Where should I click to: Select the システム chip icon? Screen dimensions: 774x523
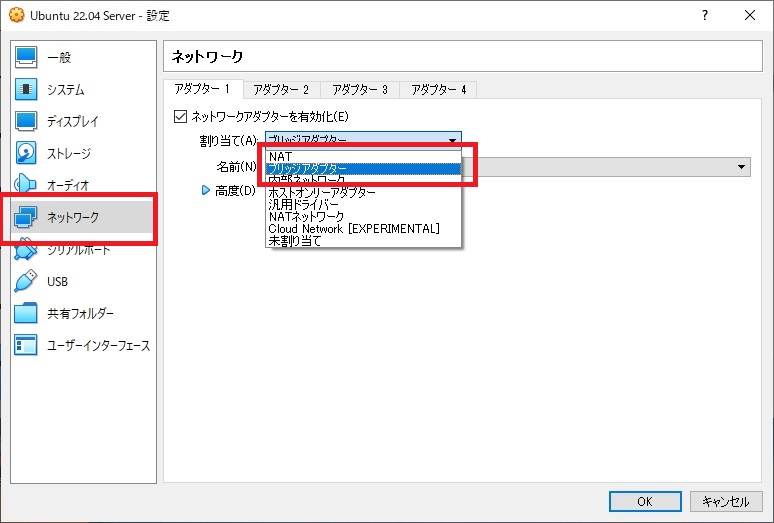tap(26, 89)
